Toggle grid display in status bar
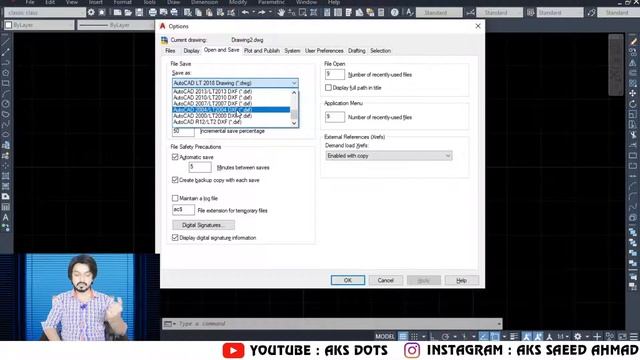Screen dimensions: 640x360 click(x=403, y=336)
